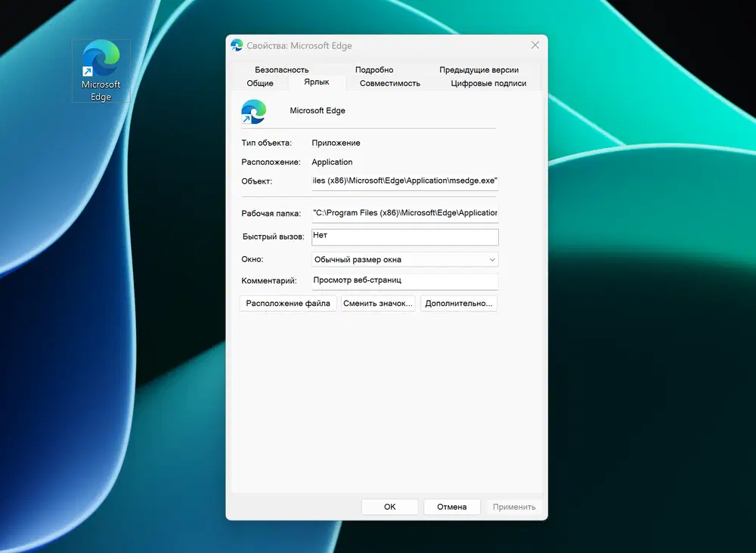
Task: Click the Microsoft Edge label under desktop icon
Action: point(101,91)
